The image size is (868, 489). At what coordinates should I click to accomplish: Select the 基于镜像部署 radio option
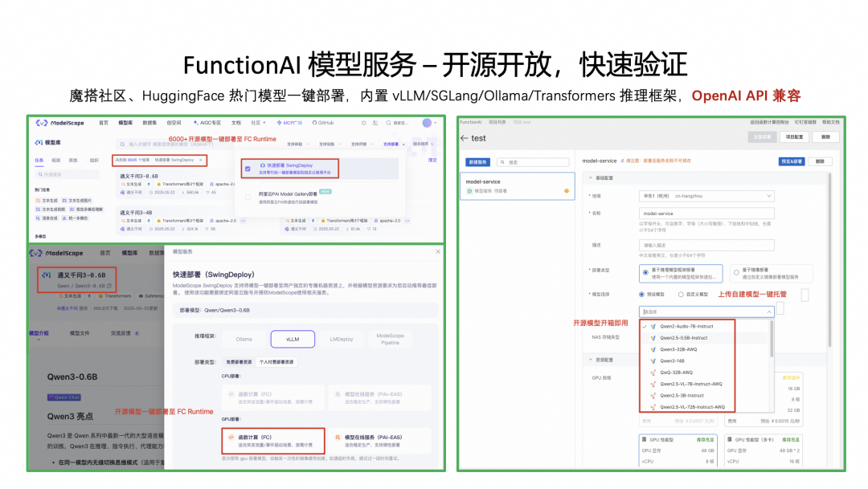click(736, 273)
